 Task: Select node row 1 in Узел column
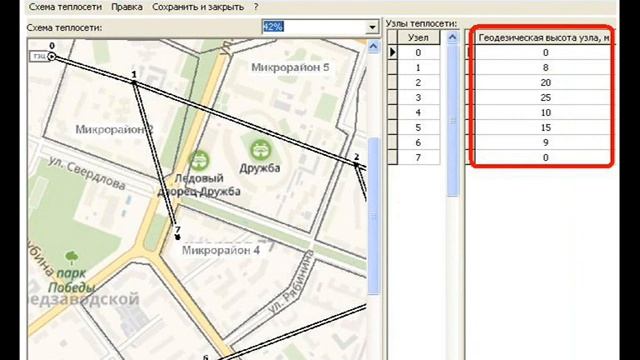click(x=418, y=68)
